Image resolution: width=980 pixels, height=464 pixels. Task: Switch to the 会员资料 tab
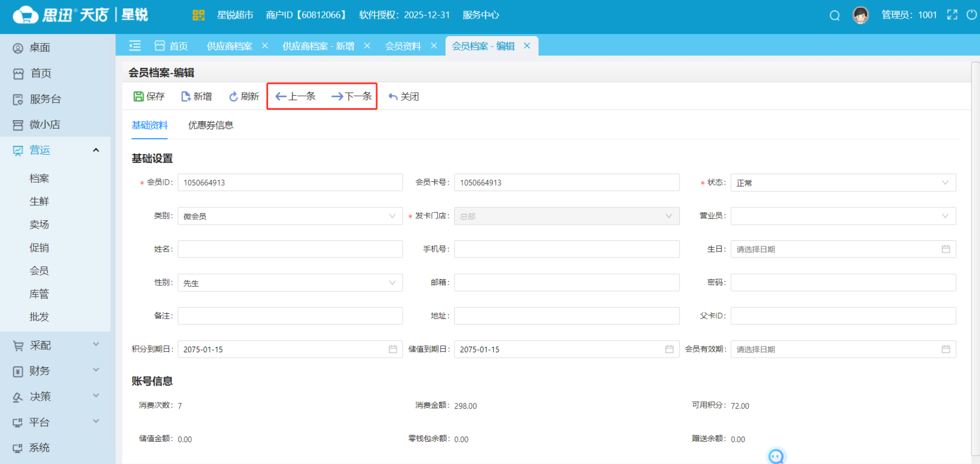tap(403, 46)
